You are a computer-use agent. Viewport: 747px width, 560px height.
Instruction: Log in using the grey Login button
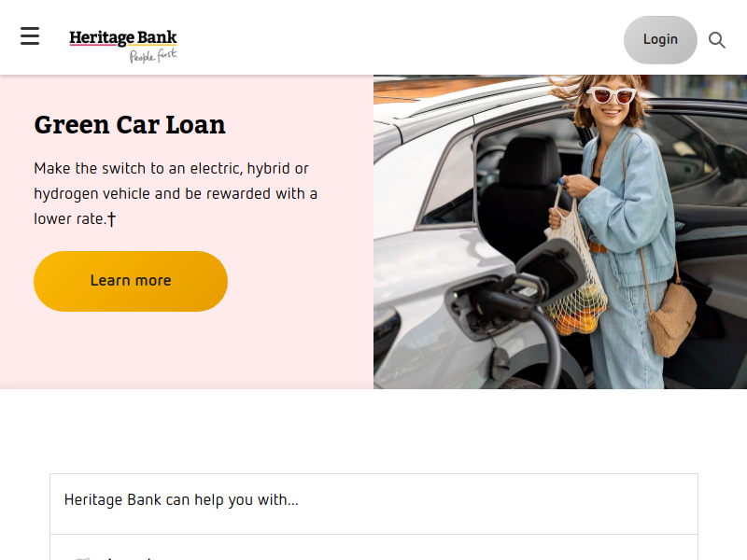[660, 39]
